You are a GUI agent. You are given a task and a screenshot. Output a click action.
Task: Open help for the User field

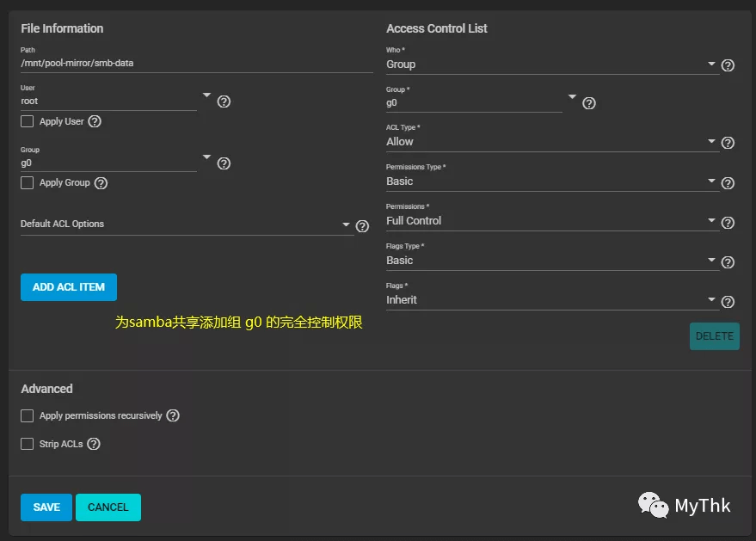point(224,101)
